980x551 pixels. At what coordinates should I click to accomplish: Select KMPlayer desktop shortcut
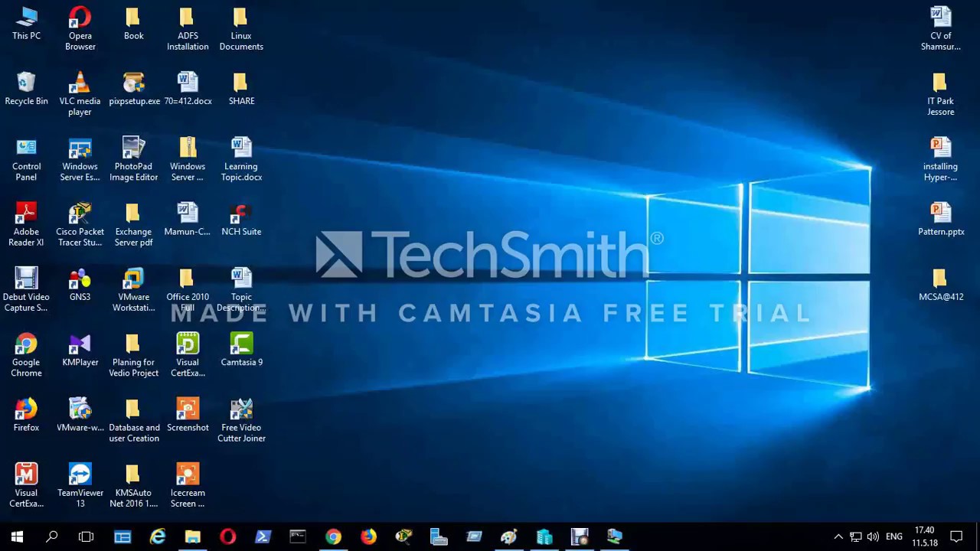point(80,350)
